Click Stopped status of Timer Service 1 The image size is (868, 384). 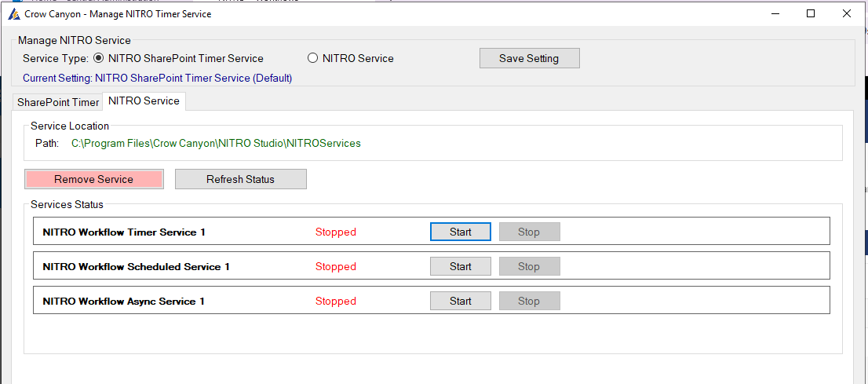pyautogui.click(x=335, y=232)
